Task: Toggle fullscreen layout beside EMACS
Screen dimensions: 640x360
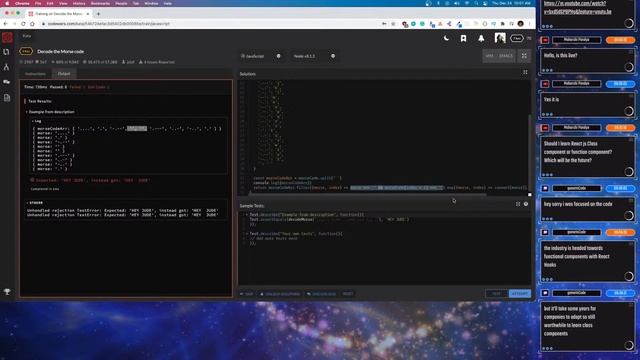Action: [x=524, y=56]
